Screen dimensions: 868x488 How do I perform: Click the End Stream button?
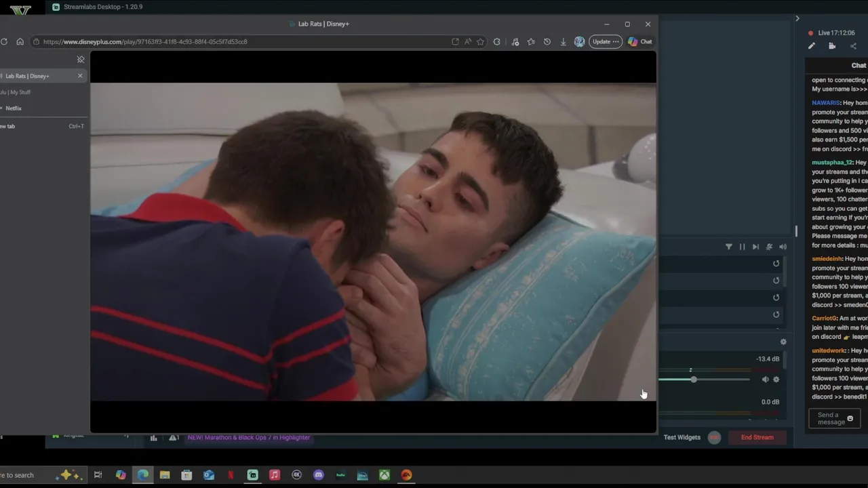[x=757, y=437]
